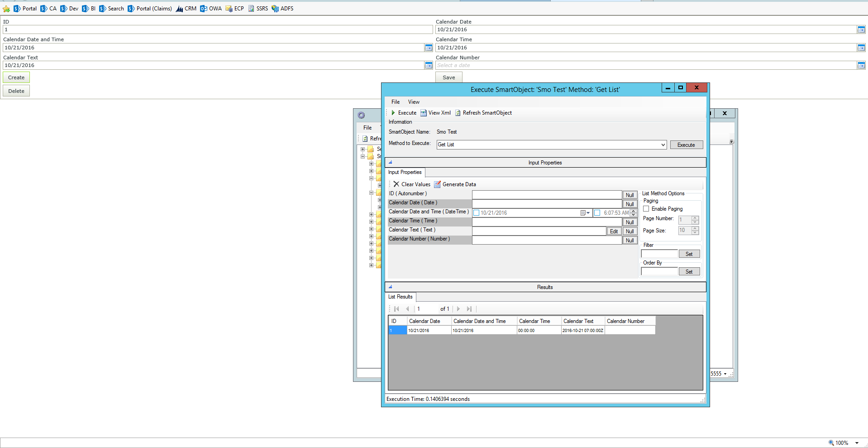The height and width of the screenshot is (448, 868).
Task: Click the add-to-favorites star icon
Action: tap(6, 9)
